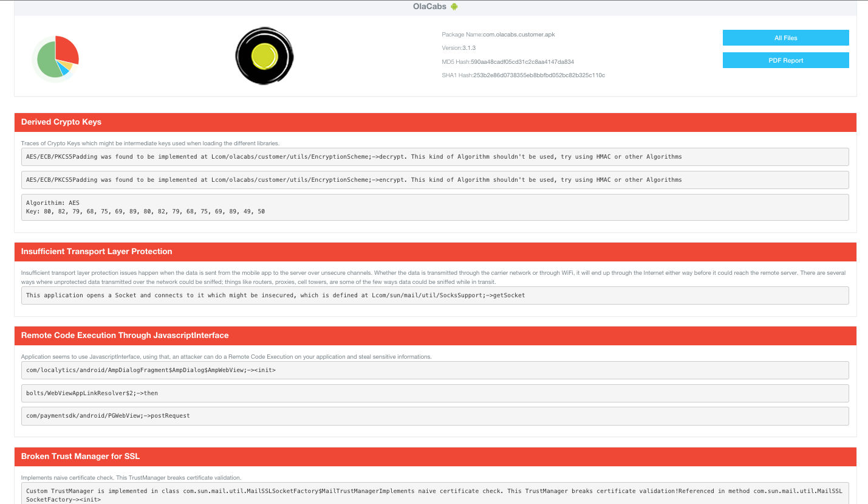Click the AmpDialogFragment AmpWebView init row
The width and height of the screenshot is (868, 504).
pyautogui.click(x=435, y=370)
